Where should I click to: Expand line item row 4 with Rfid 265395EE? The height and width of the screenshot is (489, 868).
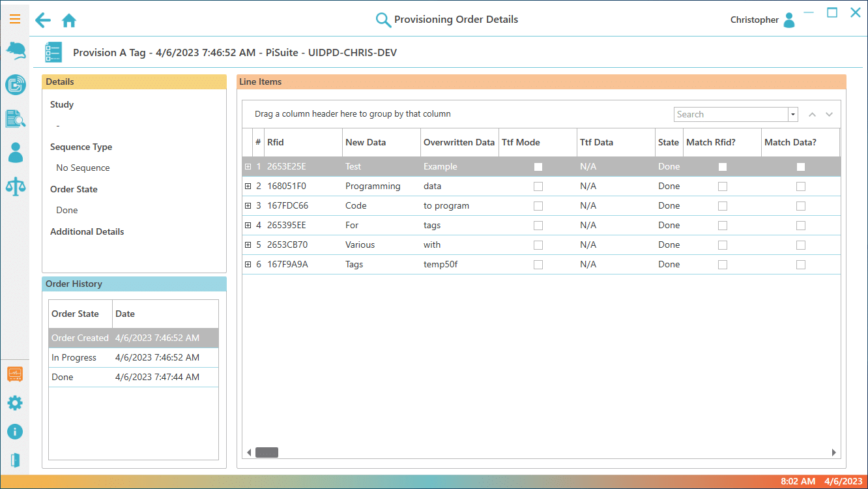tap(248, 226)
